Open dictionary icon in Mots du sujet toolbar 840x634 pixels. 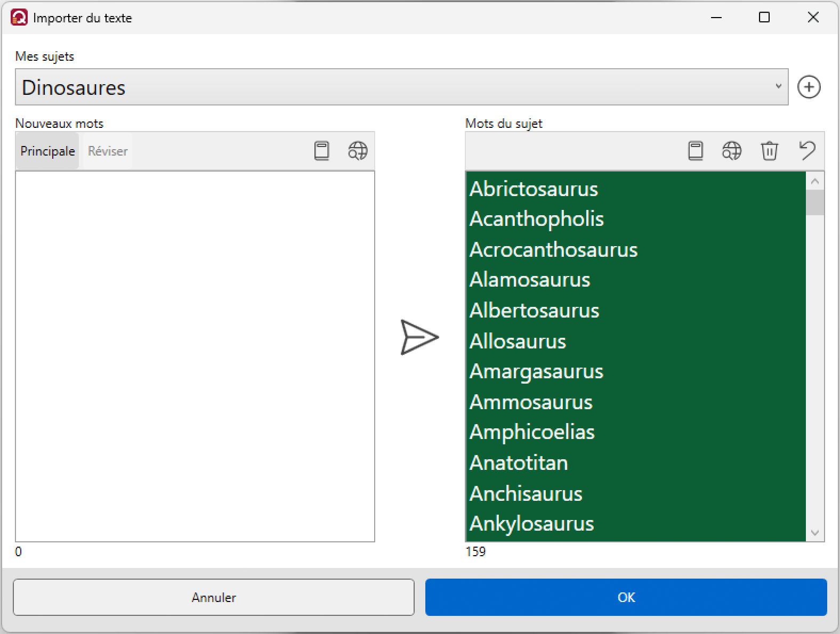(x=696, y=151)
